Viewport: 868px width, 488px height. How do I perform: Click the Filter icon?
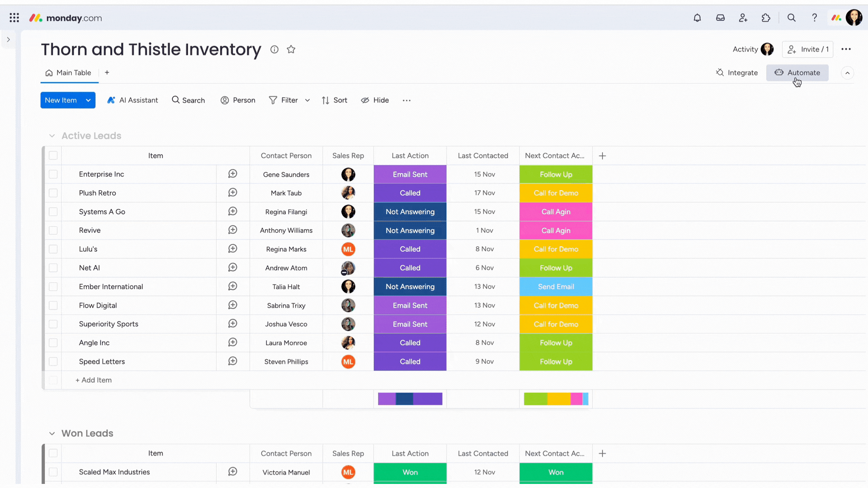[x=273, y=100]
